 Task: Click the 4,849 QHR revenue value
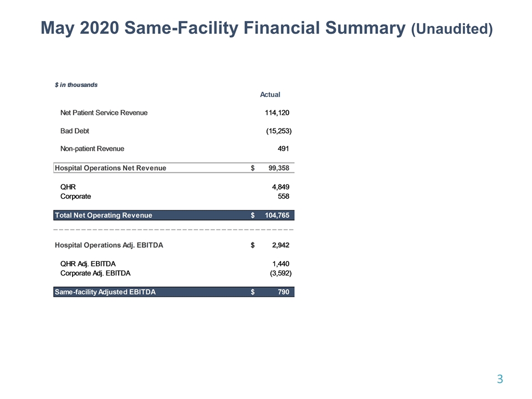(279, 187)
